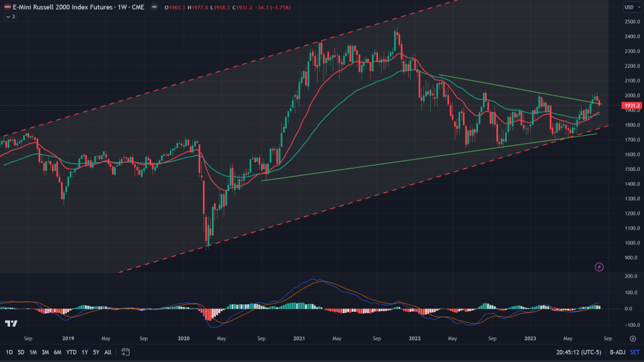This screenshot has width=644, height=362.
Task: Switch to the 5Y time range
Action: click(96, 352)
